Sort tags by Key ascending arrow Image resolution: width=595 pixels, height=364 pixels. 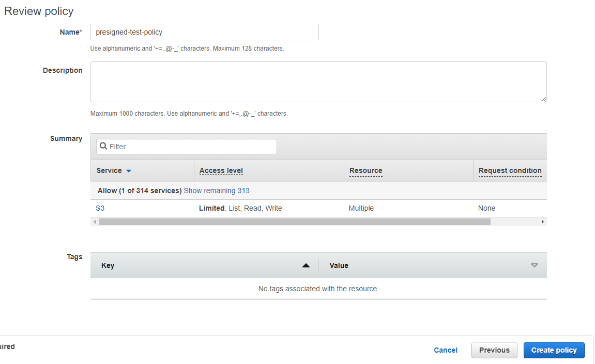[x=306, y=265]
